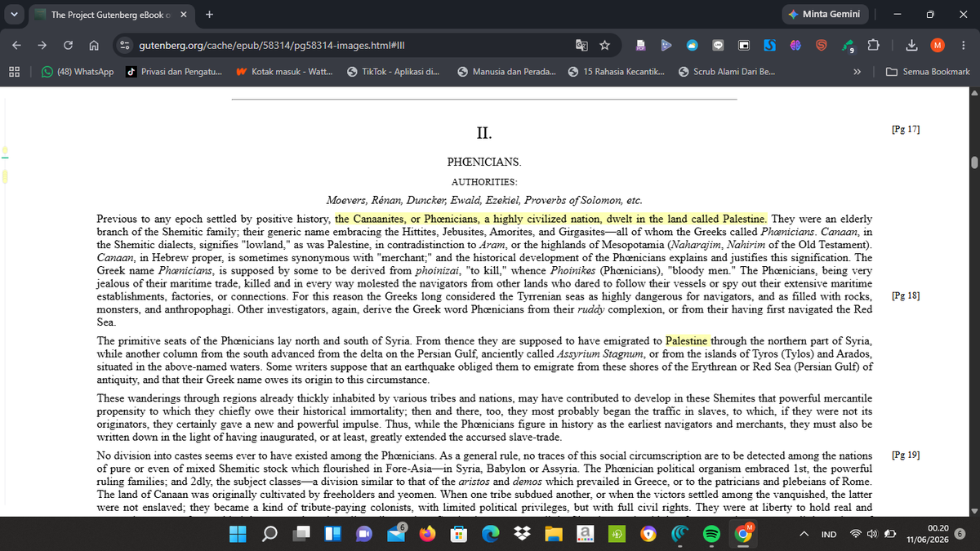Viewport: 980px width, 551px height.
Task: Open File Explorer from the taskbar
Action: [x=554, y=534]
